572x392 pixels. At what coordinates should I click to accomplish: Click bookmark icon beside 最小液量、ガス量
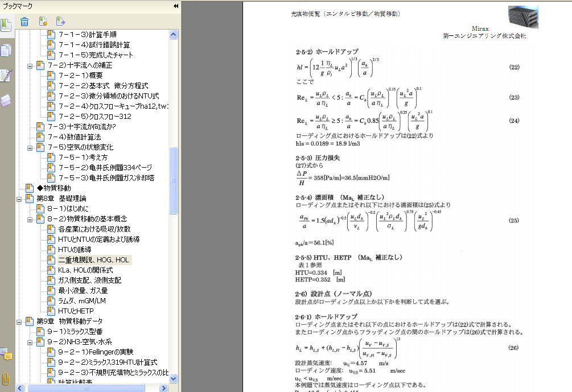point(51,291)
